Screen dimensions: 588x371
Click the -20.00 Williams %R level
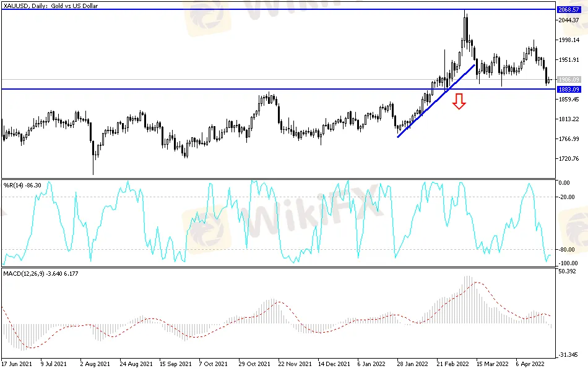tap(566, 197)
